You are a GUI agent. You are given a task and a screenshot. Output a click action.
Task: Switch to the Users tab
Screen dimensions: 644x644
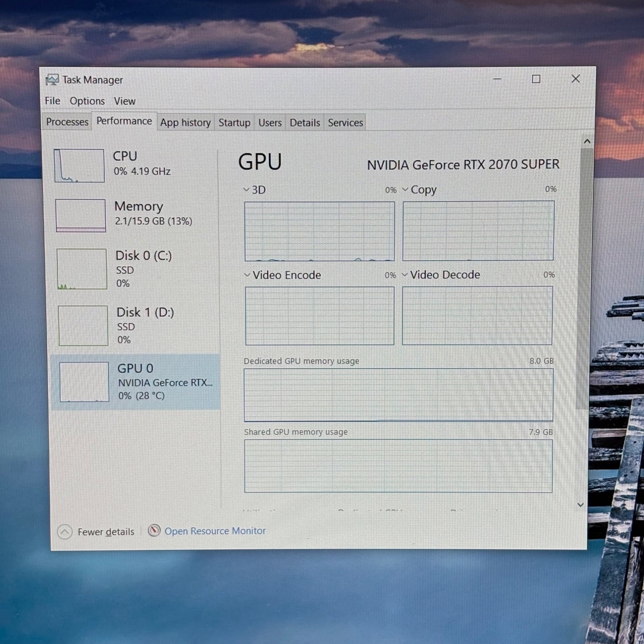(x=270, y=123)
